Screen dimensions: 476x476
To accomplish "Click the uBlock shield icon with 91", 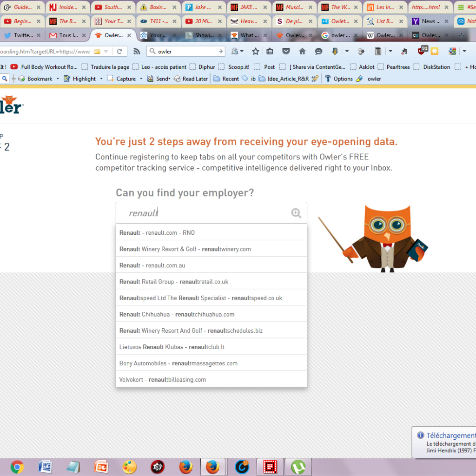I will [422, 50].
